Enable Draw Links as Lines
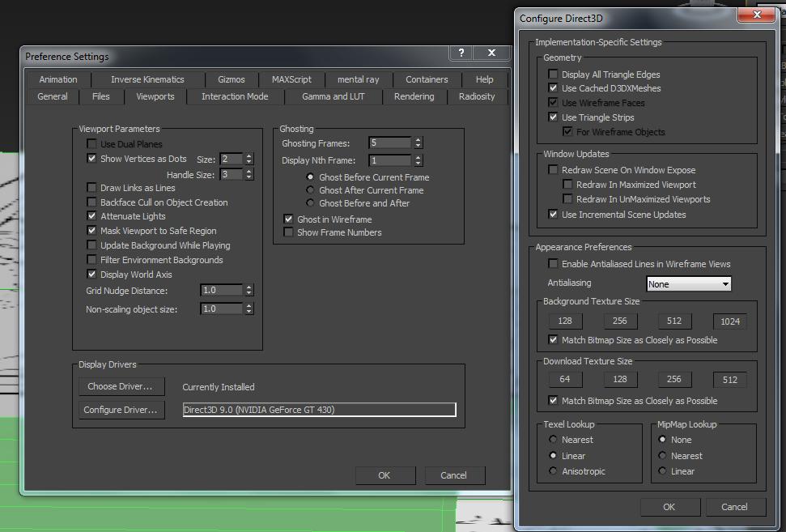The image size is (786, 532). 91,188
